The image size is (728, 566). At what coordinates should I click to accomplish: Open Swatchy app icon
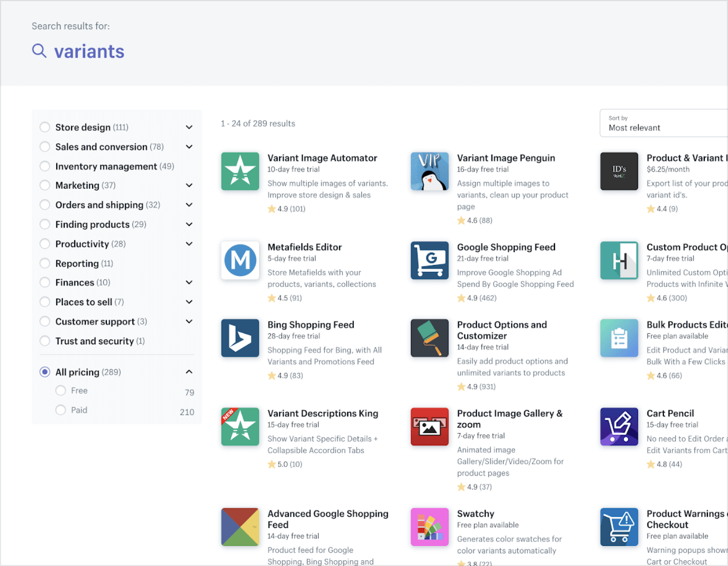pyautogui.click(x=430, y=527)
